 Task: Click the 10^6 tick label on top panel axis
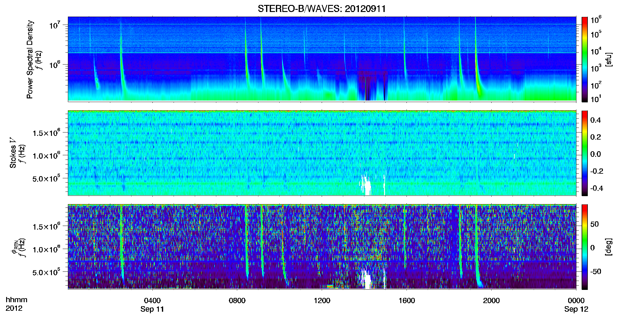(55, 65)
